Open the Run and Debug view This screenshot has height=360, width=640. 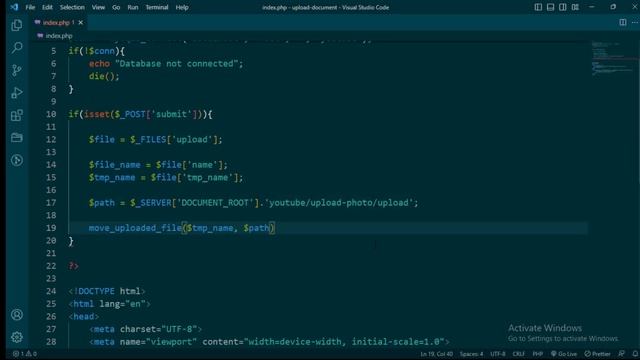17,93
